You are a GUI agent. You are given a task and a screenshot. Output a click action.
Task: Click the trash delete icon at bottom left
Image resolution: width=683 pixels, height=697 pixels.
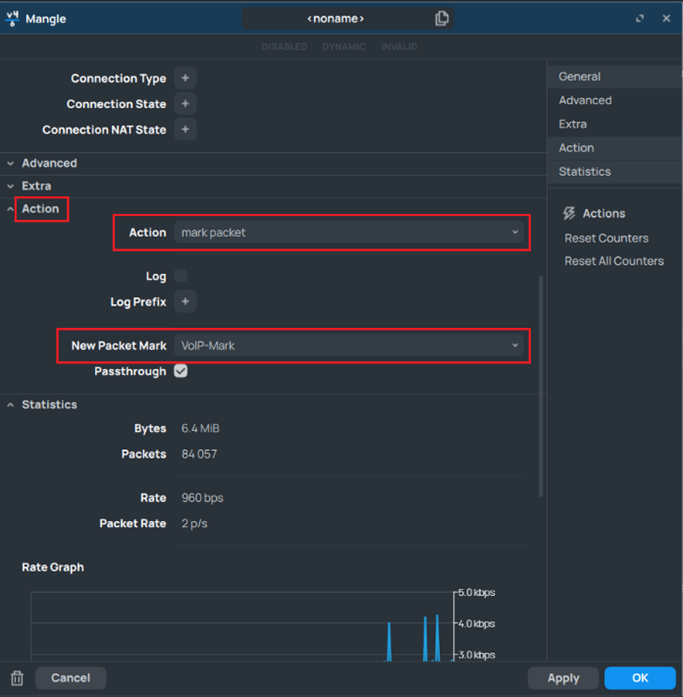(x=16, y=678)
